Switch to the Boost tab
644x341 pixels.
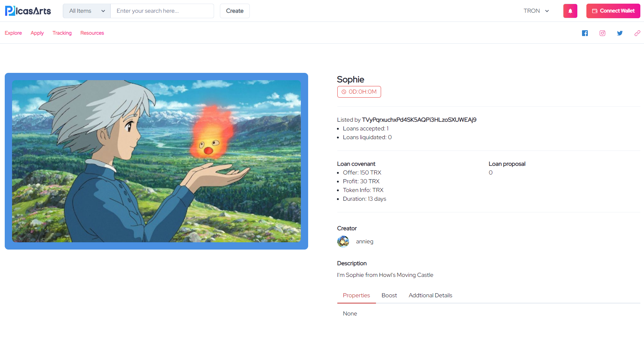389,295
